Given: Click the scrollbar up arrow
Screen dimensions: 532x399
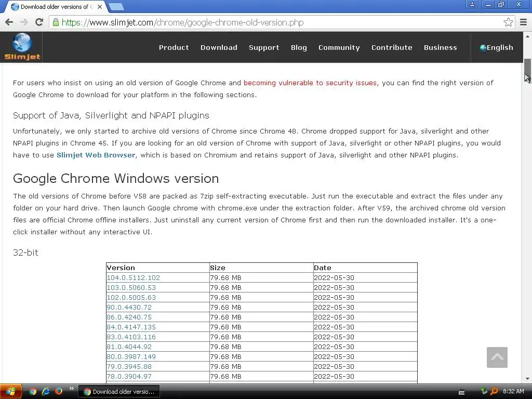Looking at the screenshot, I should tap(527, 36).
